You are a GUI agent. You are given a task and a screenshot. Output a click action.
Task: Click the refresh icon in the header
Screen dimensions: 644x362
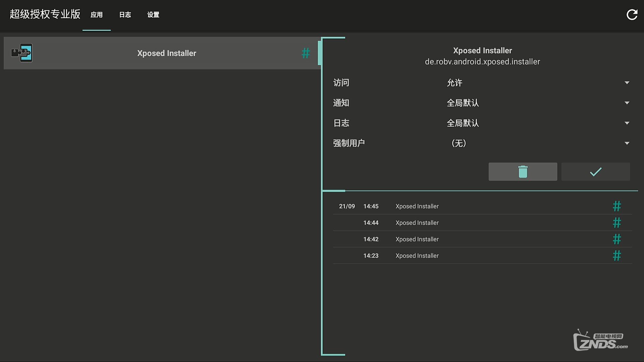point(632,15)
